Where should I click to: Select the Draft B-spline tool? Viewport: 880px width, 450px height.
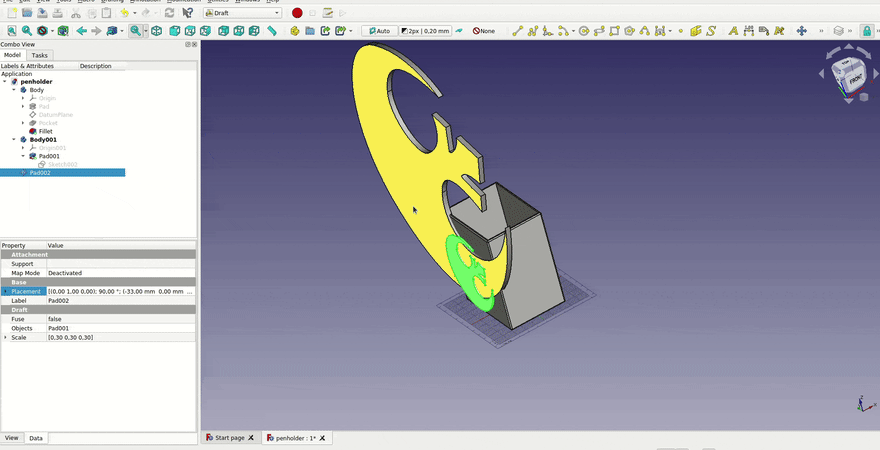[645, 31]
